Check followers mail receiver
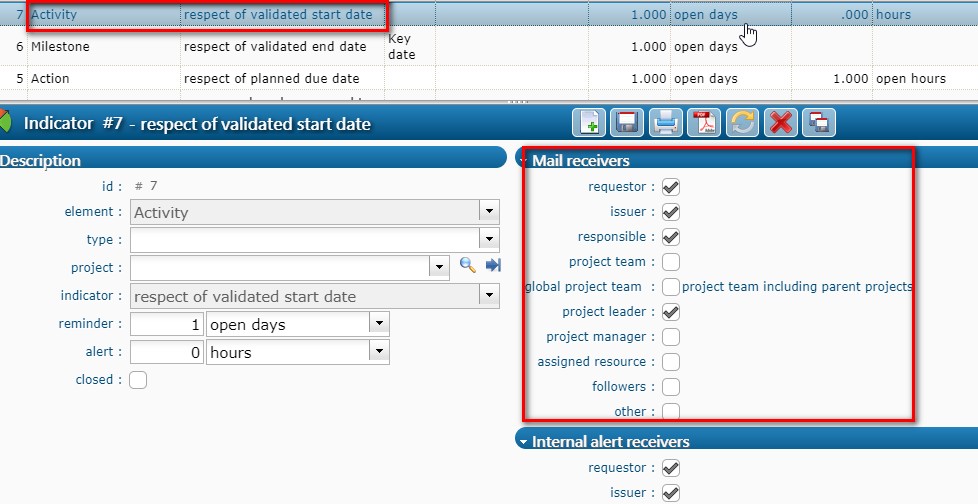 point(671,386)
